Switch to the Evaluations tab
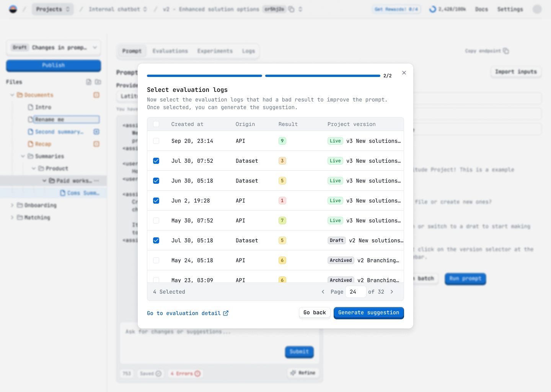The image size is (551, 392). (170, 51)
